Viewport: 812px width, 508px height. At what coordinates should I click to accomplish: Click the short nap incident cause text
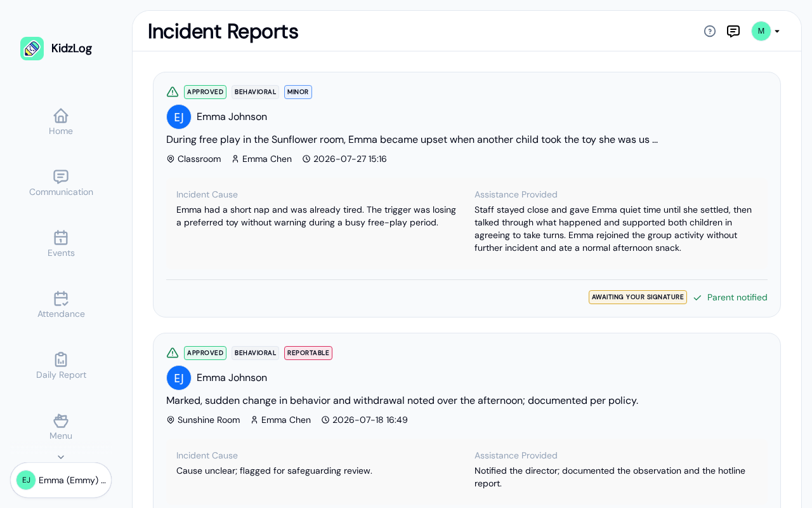tap(316, 216)
